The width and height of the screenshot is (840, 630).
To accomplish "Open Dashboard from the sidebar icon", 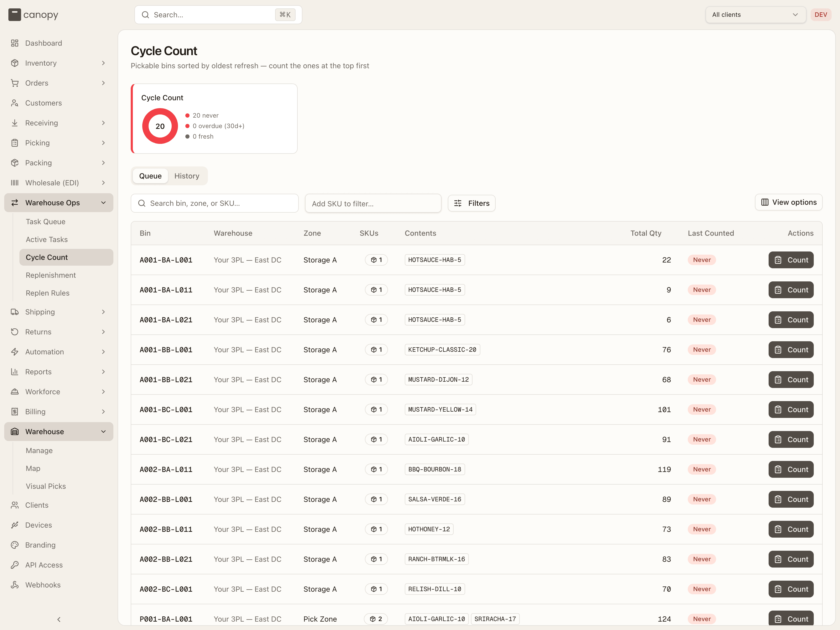I will [15, 43].
